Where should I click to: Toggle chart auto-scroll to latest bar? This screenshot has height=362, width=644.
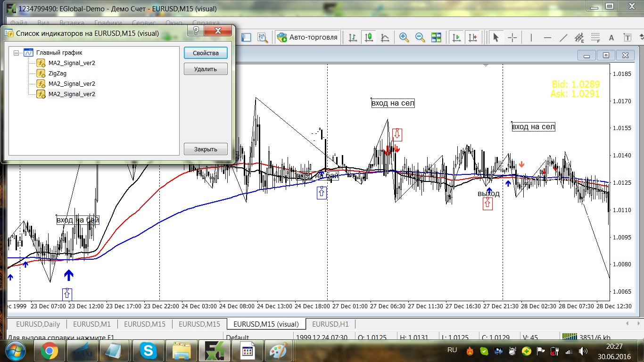456,38
